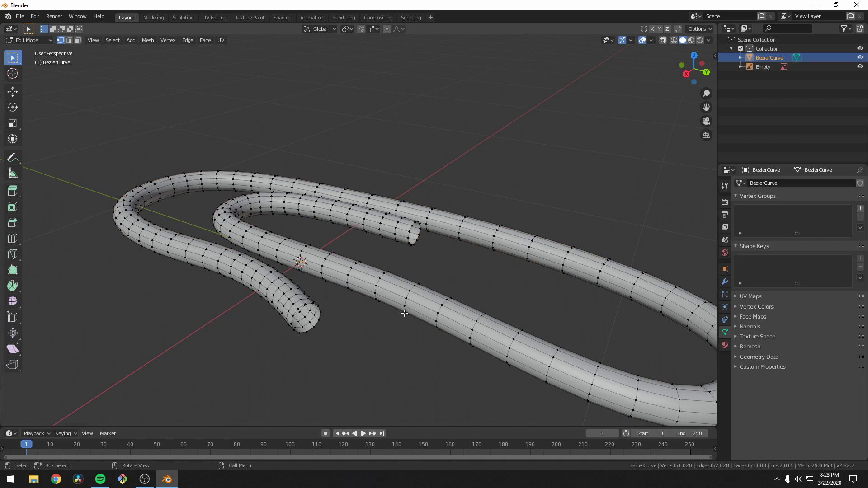
Task: Enable Toggle X-Ray in the header
Action: coord(663,40)
